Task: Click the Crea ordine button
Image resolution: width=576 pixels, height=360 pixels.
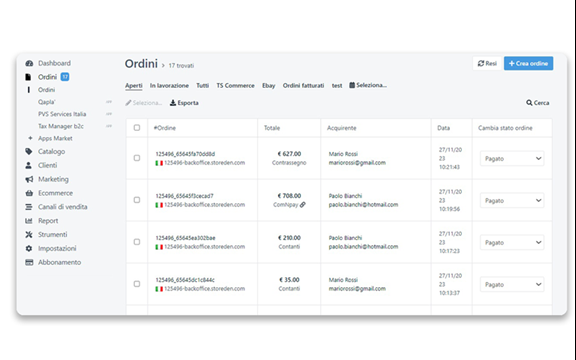Action: point(528,63)
